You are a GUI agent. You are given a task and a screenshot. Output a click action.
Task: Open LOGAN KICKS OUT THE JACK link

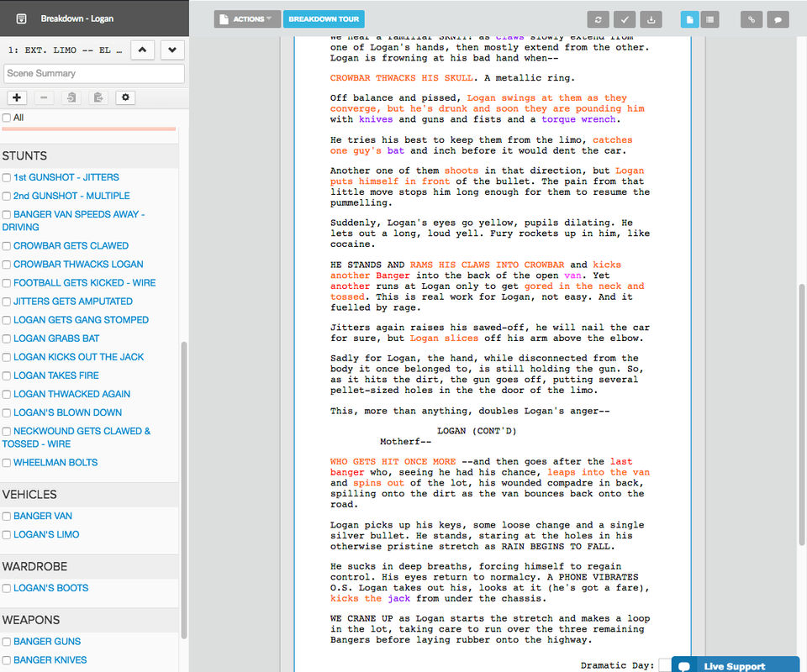(79, 357)
